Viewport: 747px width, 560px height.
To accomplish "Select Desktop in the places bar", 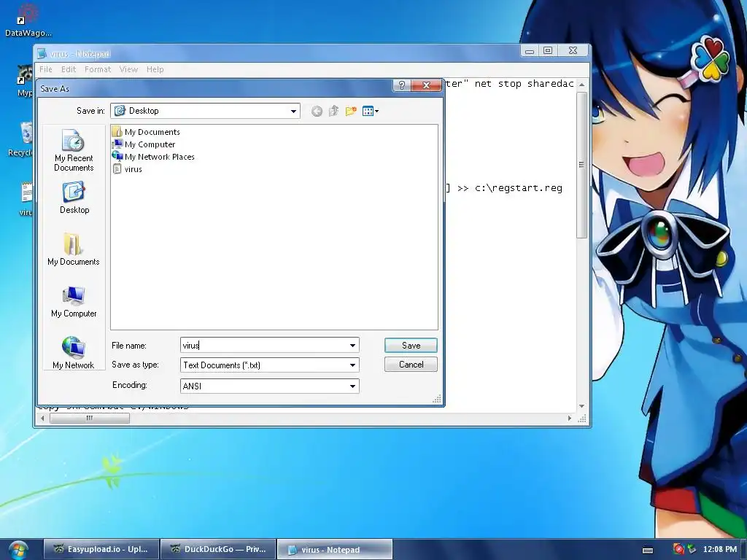I will [x=74, y=198].
